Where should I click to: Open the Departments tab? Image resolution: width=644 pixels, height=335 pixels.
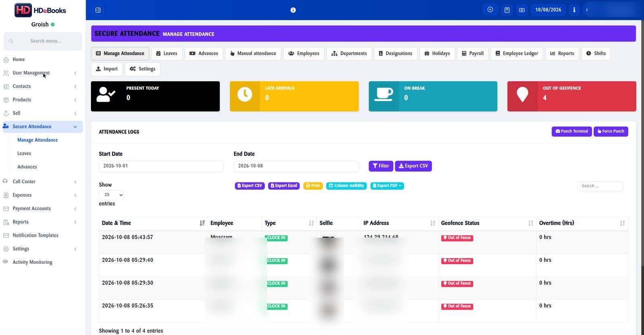coord(349,54)
